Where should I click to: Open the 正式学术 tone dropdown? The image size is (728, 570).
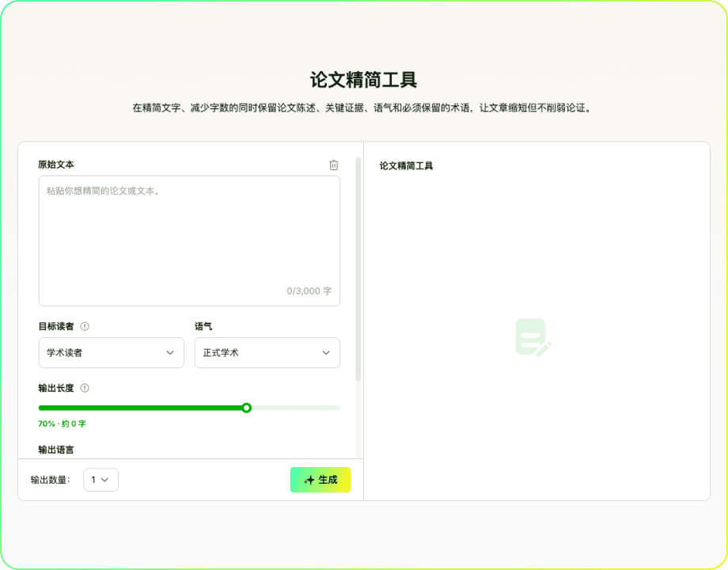(x=267, y=352)
